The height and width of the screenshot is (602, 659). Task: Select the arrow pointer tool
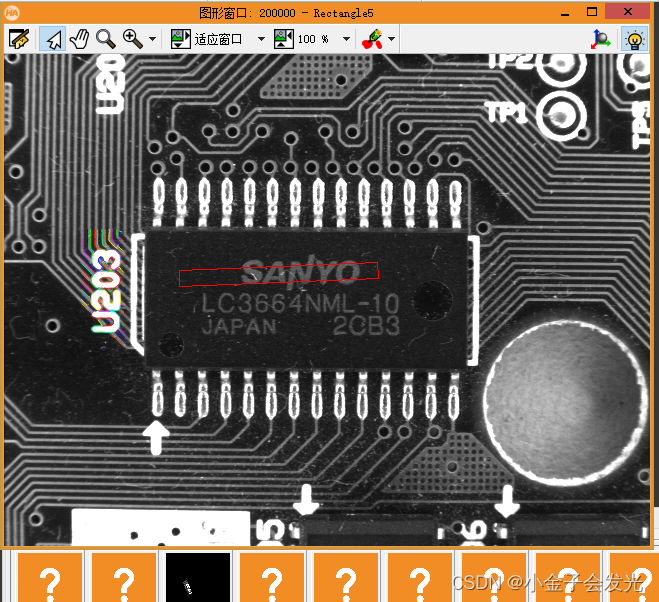click(x=53, y=39)
